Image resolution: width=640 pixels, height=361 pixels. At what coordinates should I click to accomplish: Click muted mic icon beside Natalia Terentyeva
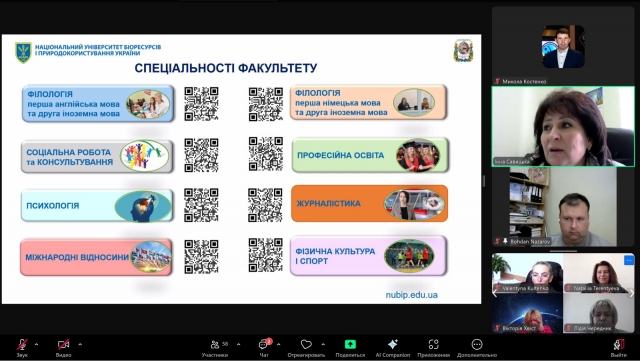(569, 288)
